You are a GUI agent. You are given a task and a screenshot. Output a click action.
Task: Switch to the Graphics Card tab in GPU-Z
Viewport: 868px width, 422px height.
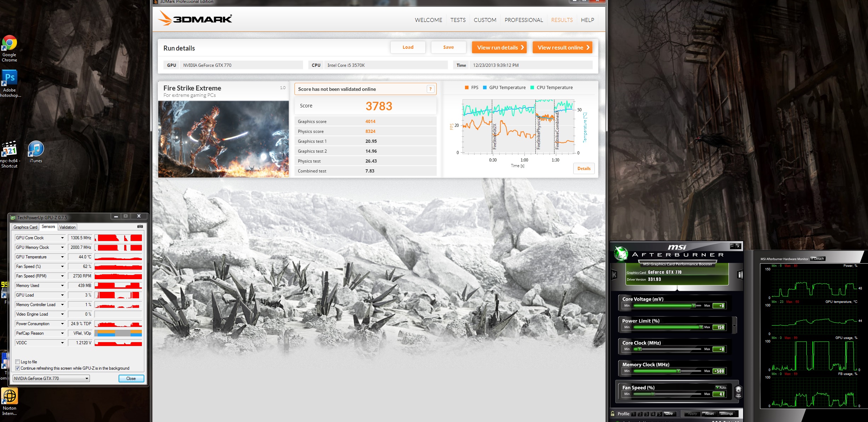coord(25,227)
